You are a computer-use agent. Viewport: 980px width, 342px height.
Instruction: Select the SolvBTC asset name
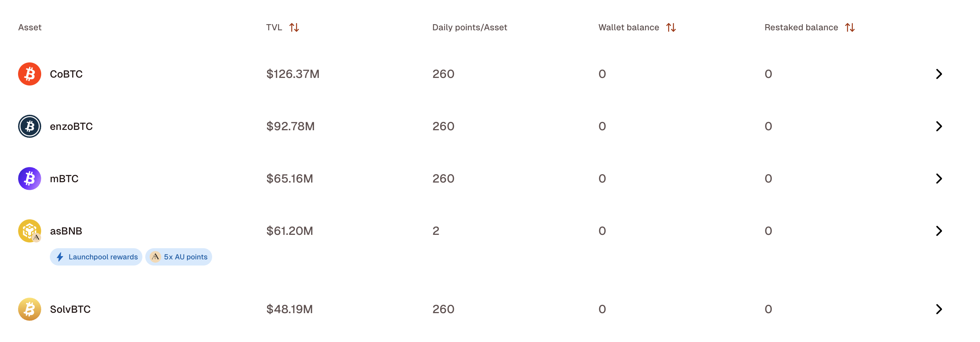tap(70, 309)
